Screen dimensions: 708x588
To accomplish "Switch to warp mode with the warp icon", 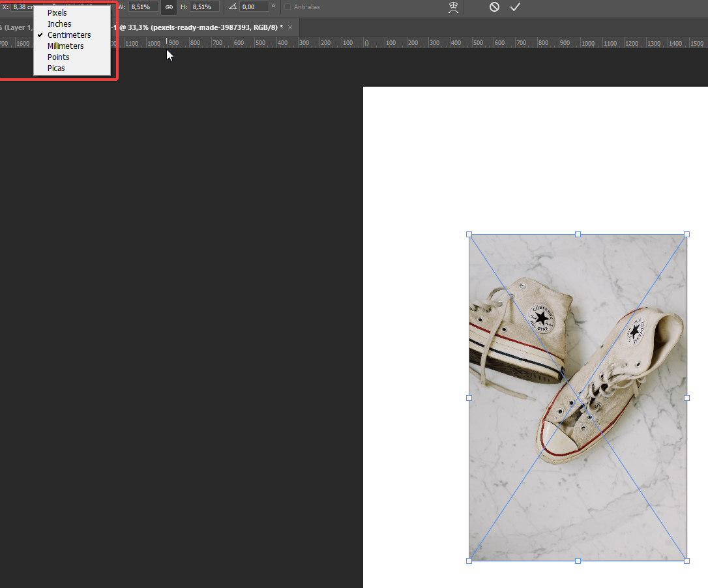I will (453, 7).
